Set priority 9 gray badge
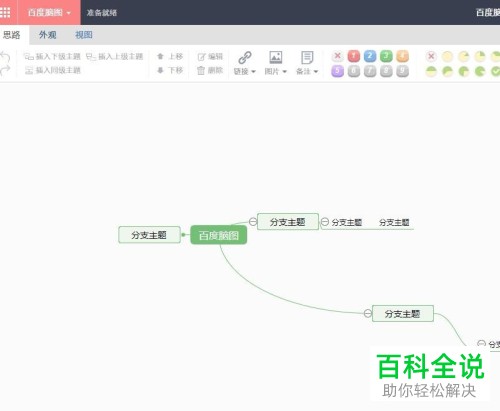 (403, 71)
